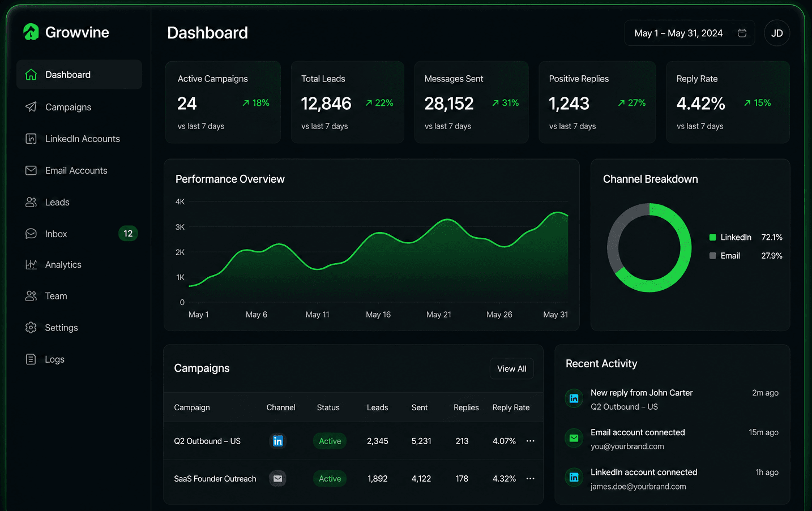Click the Leads column header in Campaigns table

[377, 407]
